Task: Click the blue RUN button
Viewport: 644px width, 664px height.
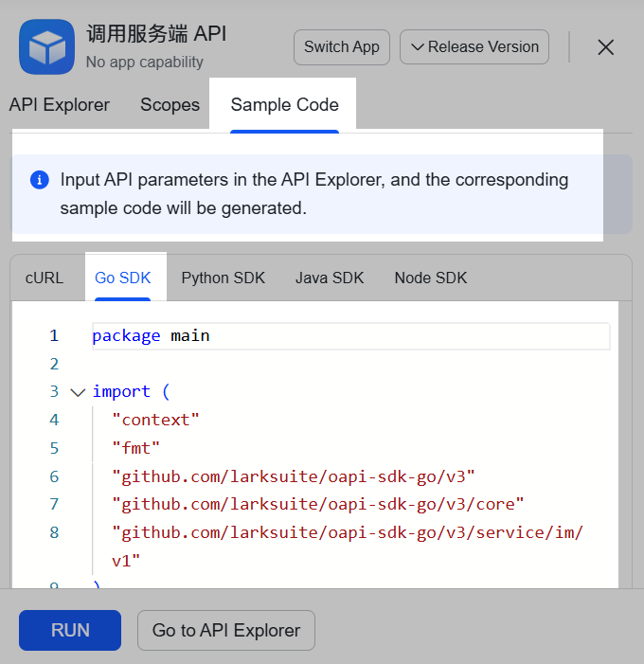Action: pyautogui.click(x=70, y=630)
